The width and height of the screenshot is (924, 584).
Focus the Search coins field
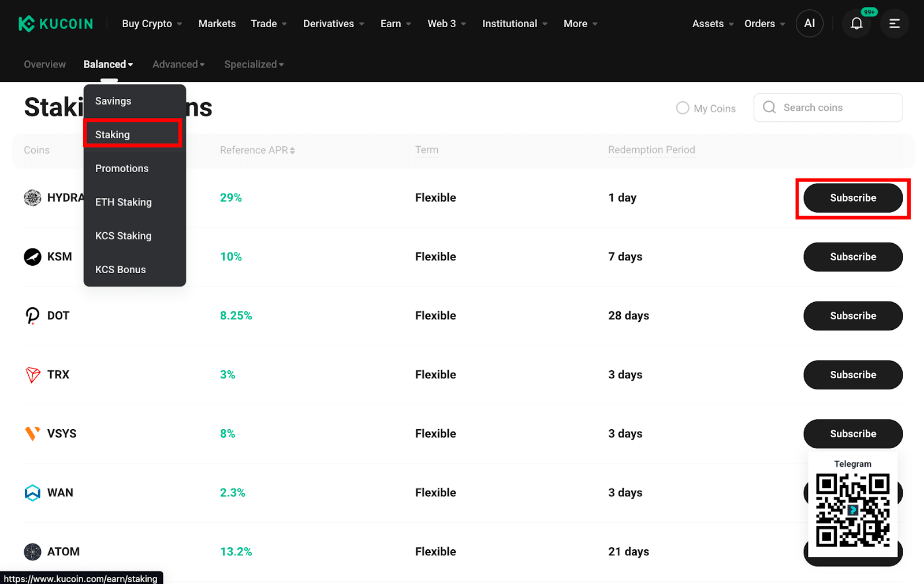pos(828,107)
